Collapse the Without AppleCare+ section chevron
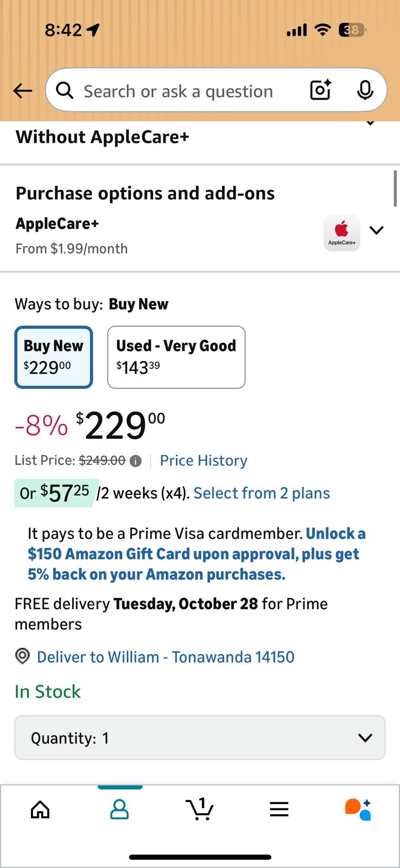The image size is (400, 868). pyautogui.click(x=371, y=124)
